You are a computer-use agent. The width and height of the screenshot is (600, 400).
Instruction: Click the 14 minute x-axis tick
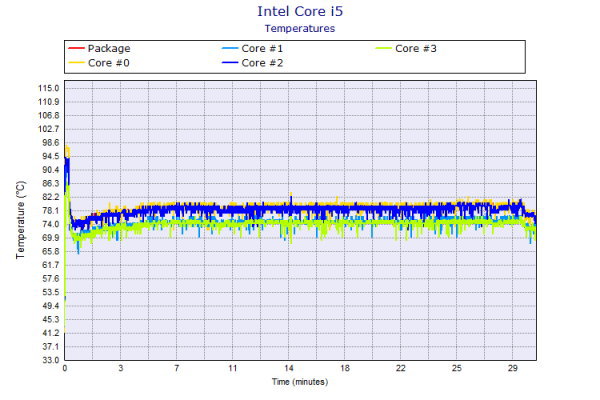click(x=289, y=369)
